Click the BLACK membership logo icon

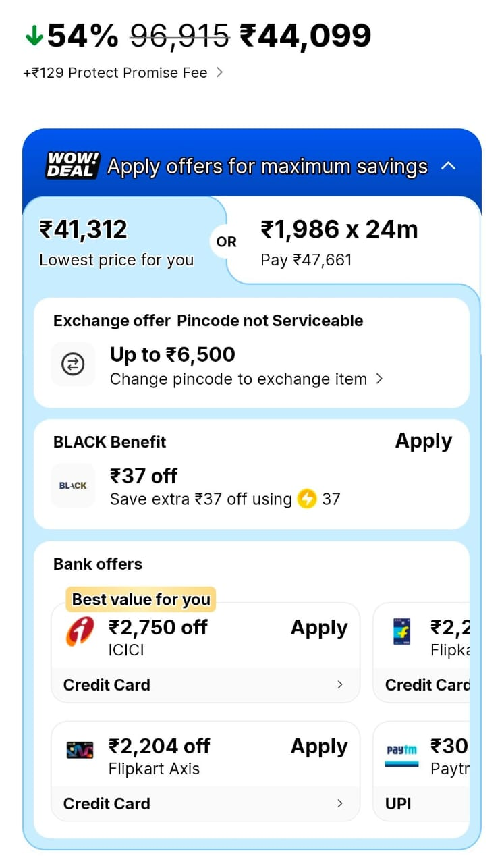pyautogui.click(x=73, y=485)
